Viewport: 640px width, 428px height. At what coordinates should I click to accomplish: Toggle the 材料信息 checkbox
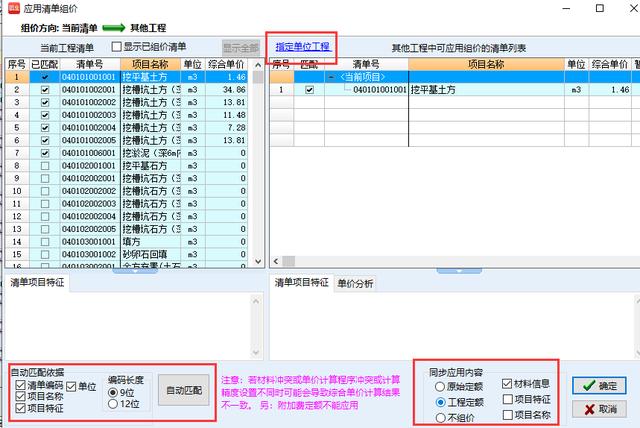pos(506,383)
